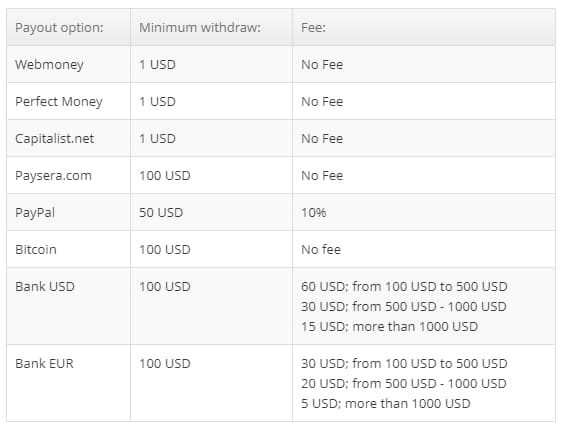
Task: Click the PayPal 50 USD minimum
Action: pyautogui.click(x=161, y=213)
